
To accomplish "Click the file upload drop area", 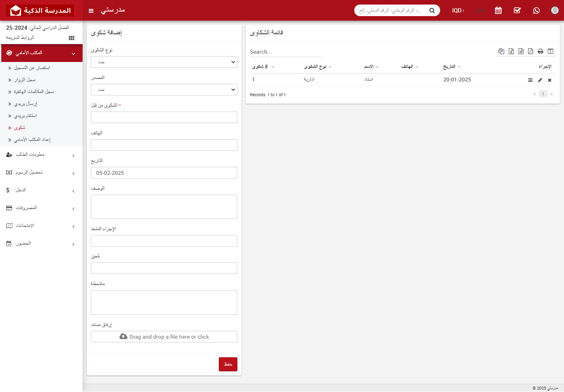I will (164, 337).
